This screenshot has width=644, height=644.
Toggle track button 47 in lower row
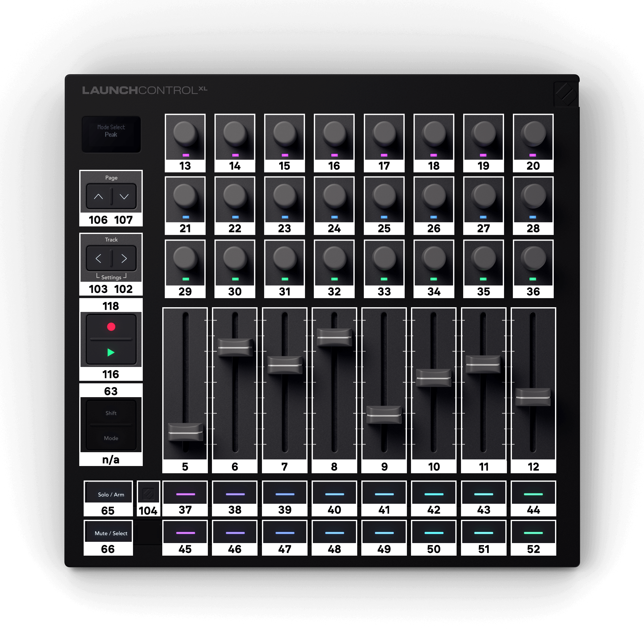(285, 532)
